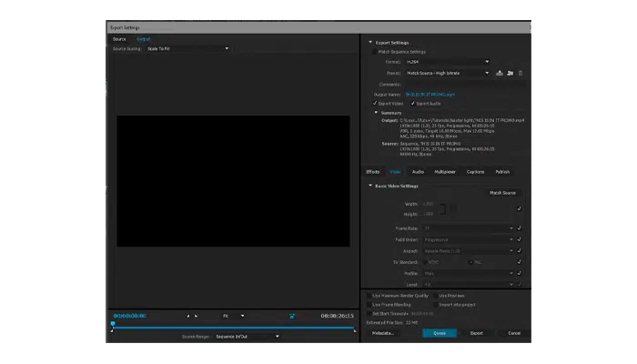The image size is (637, 364).
Task: Click the Set Out Point icon
Action: coord(197,316)
